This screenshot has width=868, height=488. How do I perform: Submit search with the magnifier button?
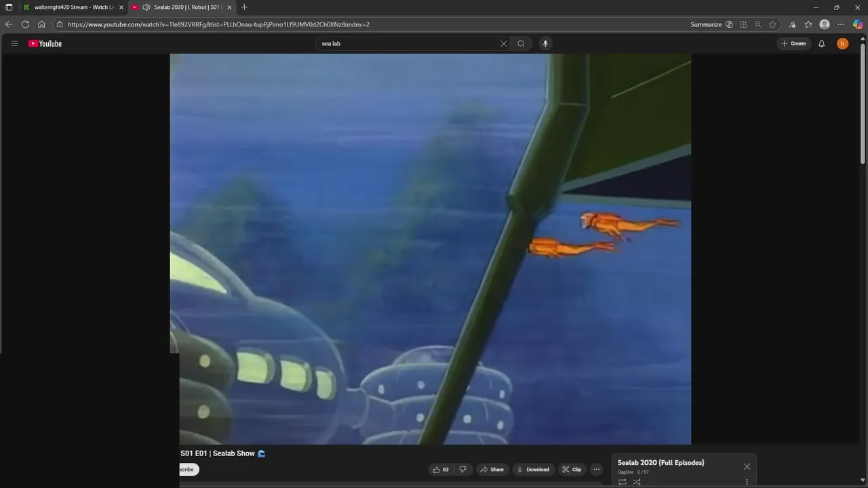pyautogui.click(x=521, y=43)
